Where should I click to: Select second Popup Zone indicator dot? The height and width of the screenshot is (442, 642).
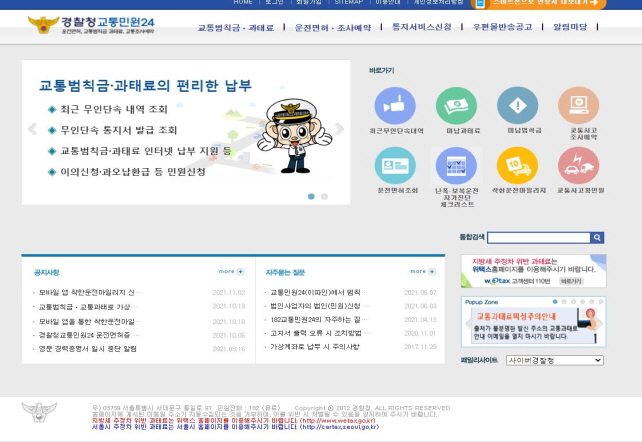564,302
